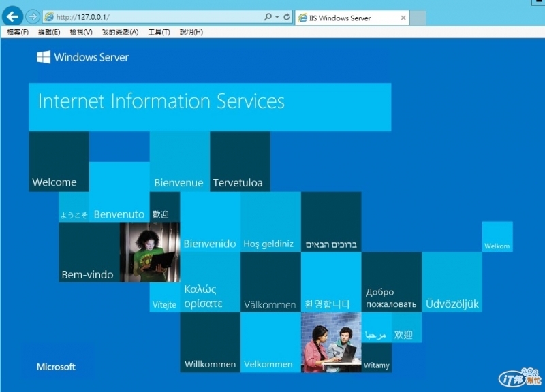The width and height of the screenshot is (545, 392).
Task: Click the browser Forward arrow button
Action: click(x=33, y=16)
